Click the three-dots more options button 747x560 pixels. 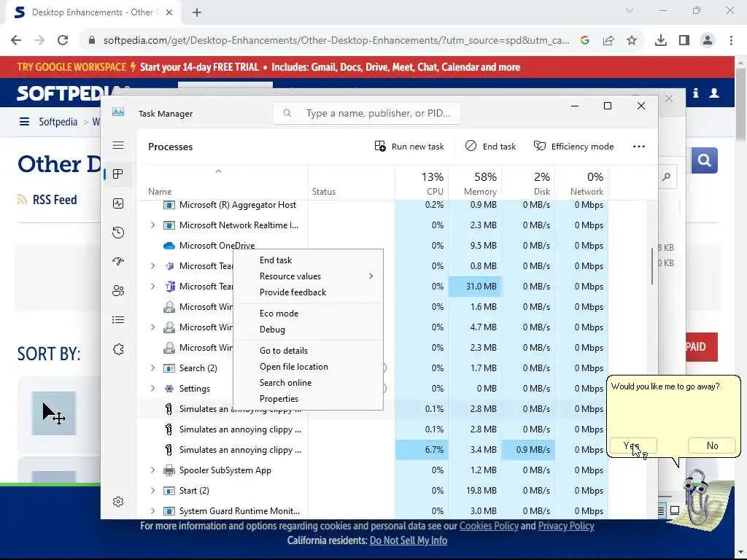(639, 146)
